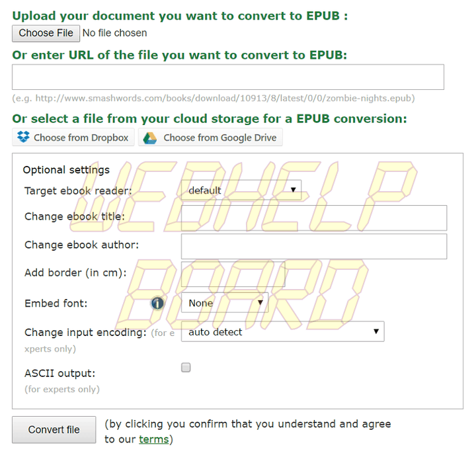Viewport: 476px width, 461px height.
Task: Click the Choose File button
Action: click(46, 33)
